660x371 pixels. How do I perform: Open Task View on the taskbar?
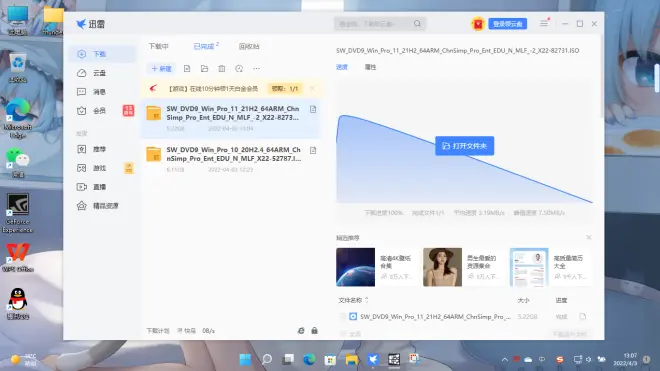(288, 359)
